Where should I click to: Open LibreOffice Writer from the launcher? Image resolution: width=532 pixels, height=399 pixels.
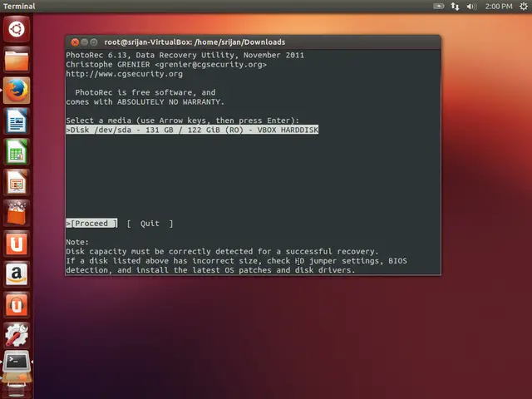click(x=17, y=121)
